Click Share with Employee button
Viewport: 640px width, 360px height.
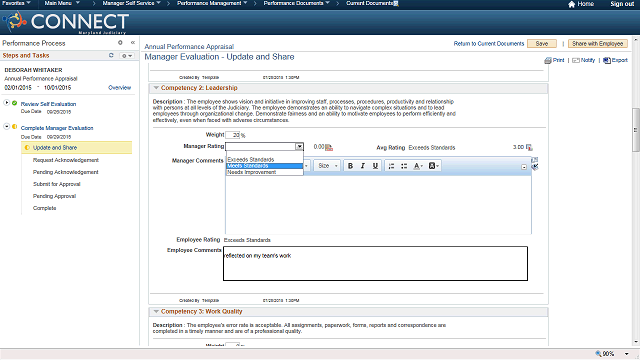pos(597,44)
